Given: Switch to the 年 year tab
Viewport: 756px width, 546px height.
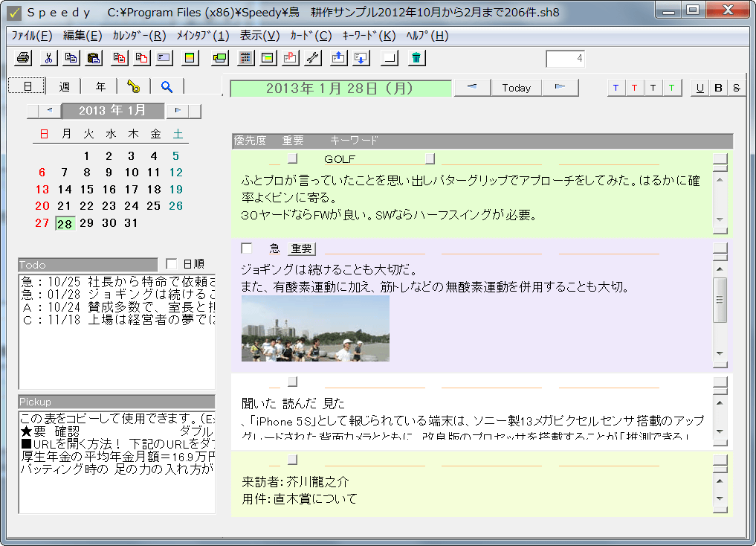Looking at the screenshot, I should coord(100,86).
